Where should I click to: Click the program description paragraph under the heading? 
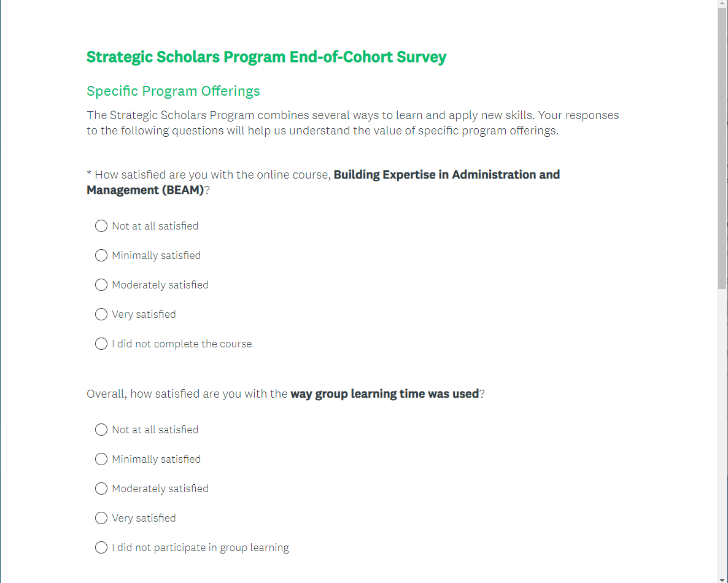[x=352, y=123]
